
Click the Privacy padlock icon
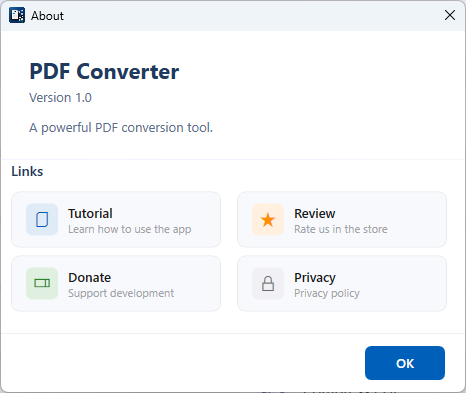[x=268, y=284]
